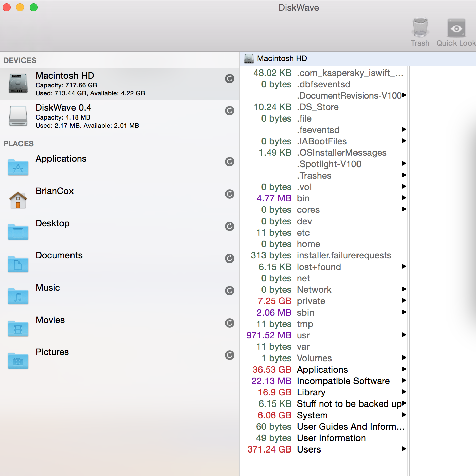Screen dimensions: 476x476
Task: Click refresh icon next to Applications place
Action: tap(230, 162)
